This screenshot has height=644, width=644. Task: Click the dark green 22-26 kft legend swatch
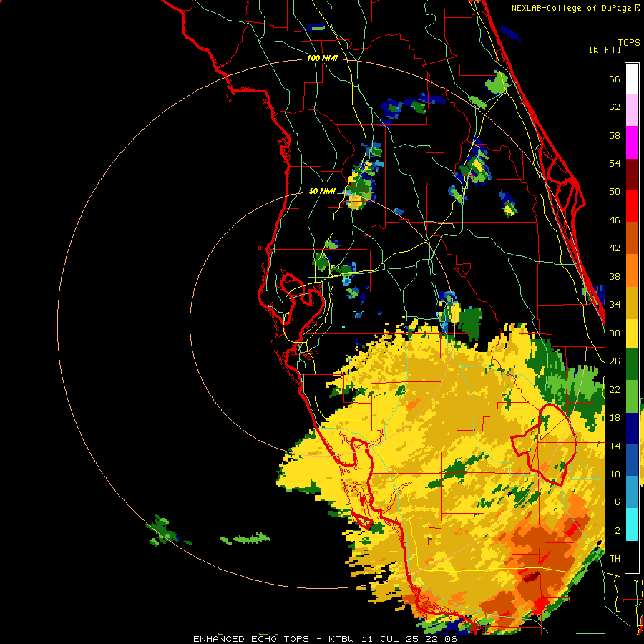[x=632, y=364]
